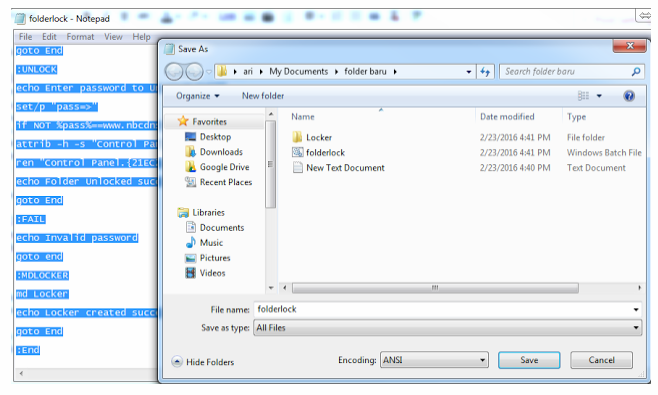The image size is (658, 395).
Task: Click the 'ari' breadcrumb segment
Action: (248, 71)
